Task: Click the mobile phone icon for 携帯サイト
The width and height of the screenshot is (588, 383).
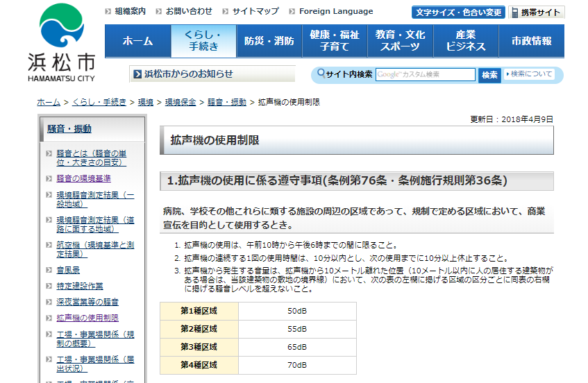Action: pos(514,12)
